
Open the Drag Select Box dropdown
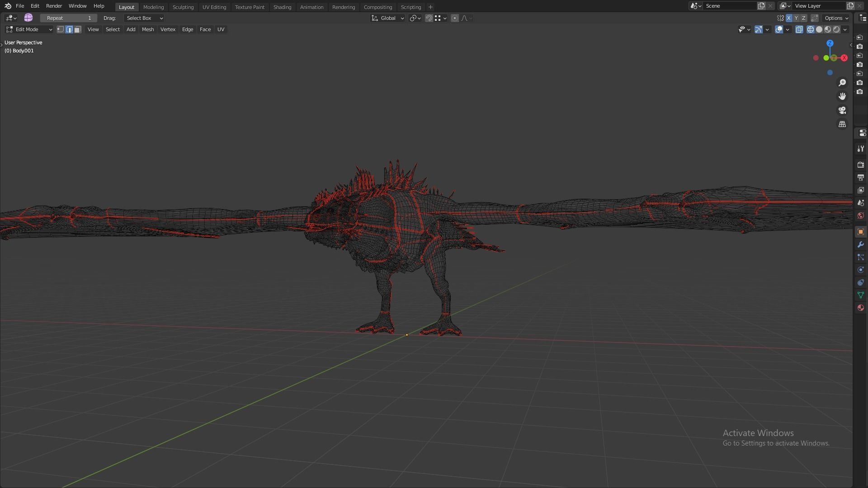click(x=144, y=18)
